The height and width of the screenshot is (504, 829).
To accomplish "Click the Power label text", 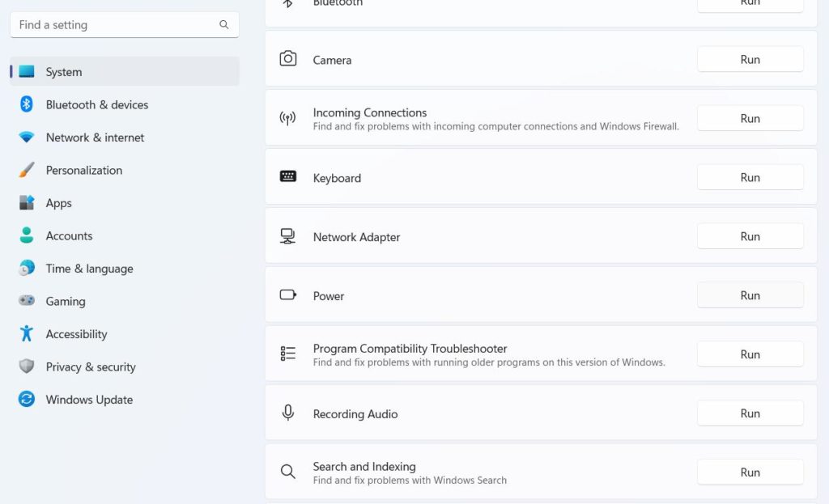I will (329, 296).
